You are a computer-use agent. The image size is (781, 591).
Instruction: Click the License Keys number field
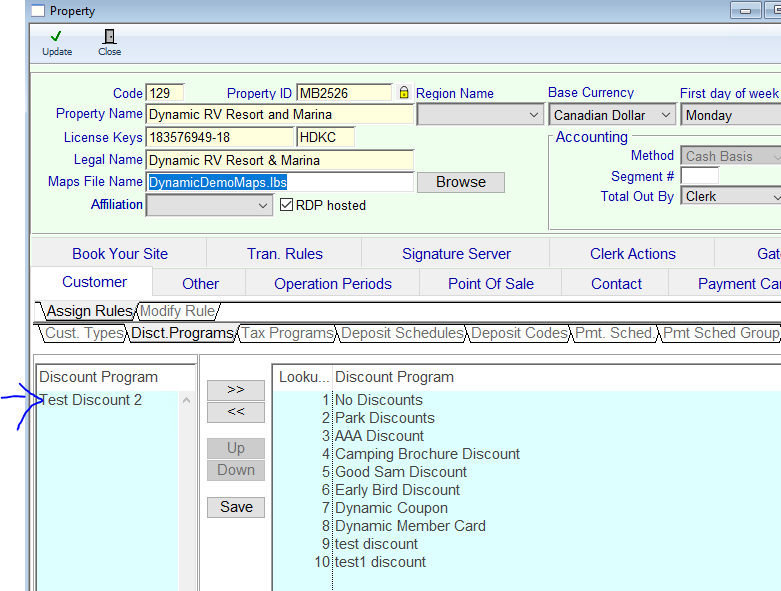coord(220,137)
